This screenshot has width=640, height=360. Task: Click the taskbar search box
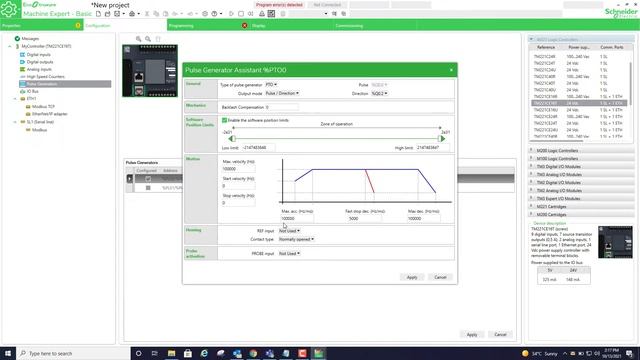(73, 353)
